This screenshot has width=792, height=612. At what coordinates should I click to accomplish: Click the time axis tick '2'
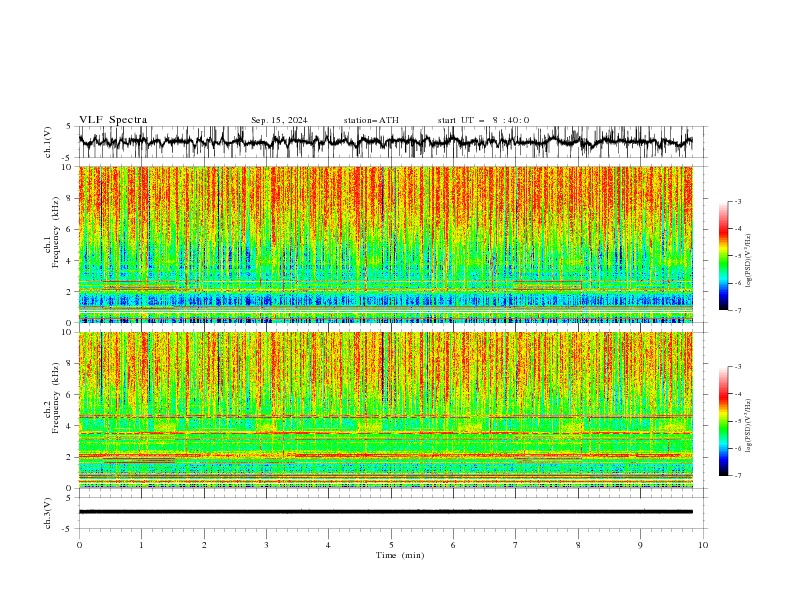click(204, 545)
